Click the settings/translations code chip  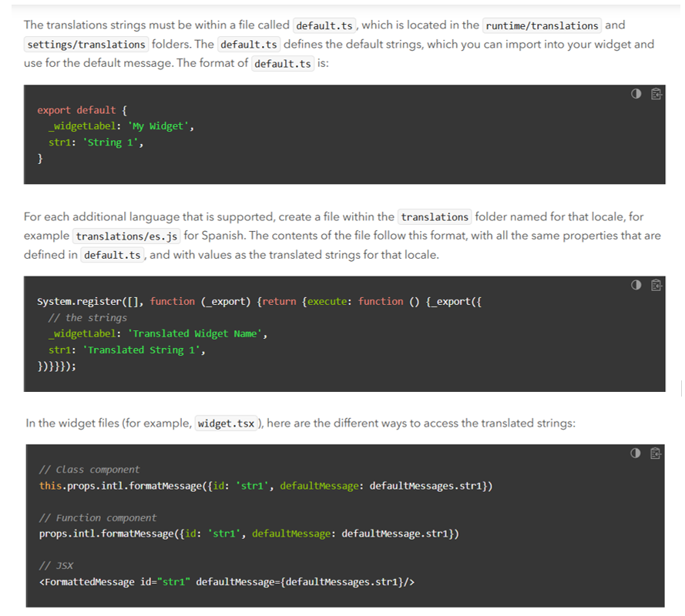pos(86,44)
